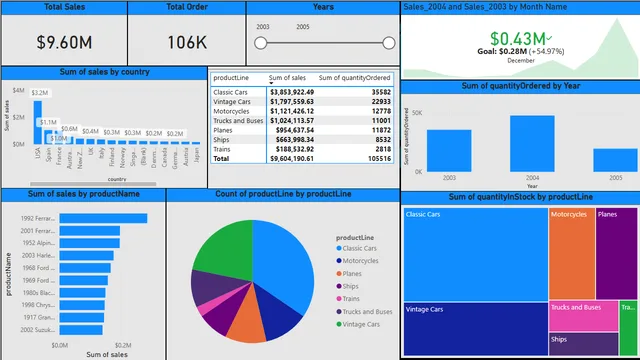This screenshot has height=360, width=640.
Task: Select the Trains row in the table
Action: (302, 149)
